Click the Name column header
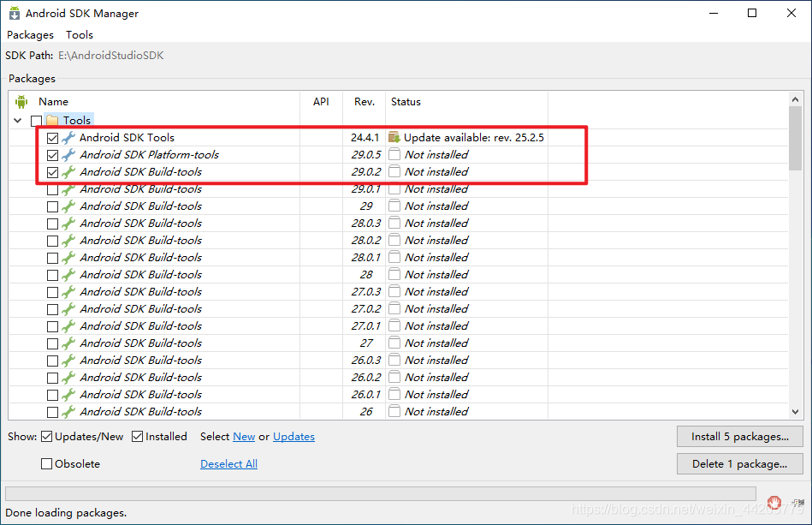 click(x=53, y=102)
